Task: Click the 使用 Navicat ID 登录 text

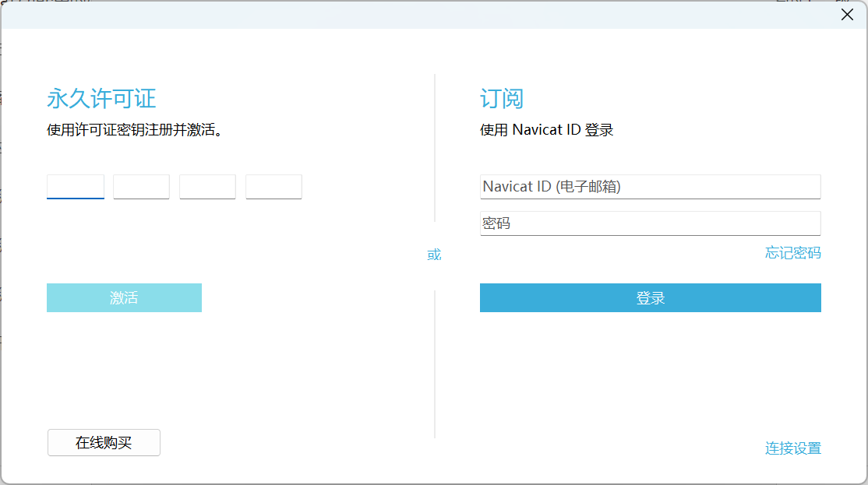Action: click(546, 130)
